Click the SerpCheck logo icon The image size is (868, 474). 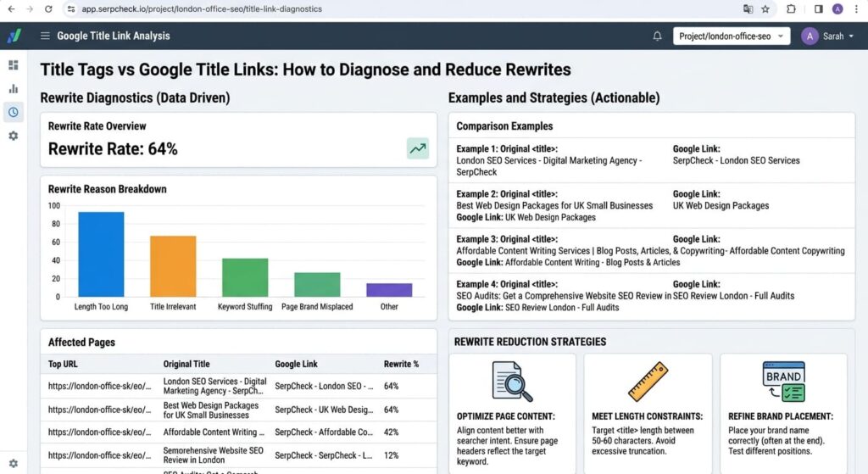[x=14, y=36]
